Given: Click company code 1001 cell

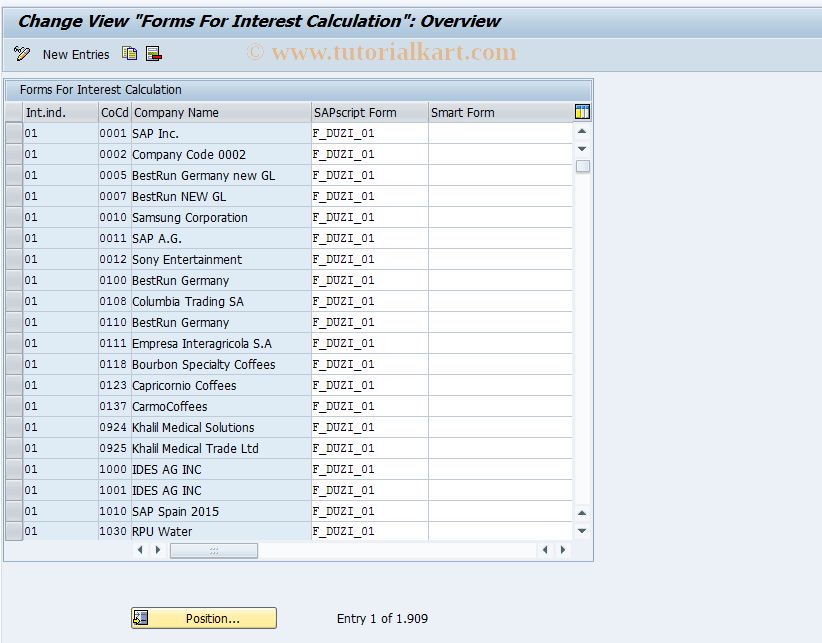Looking at the screenshot, I should tap(114, 490).
